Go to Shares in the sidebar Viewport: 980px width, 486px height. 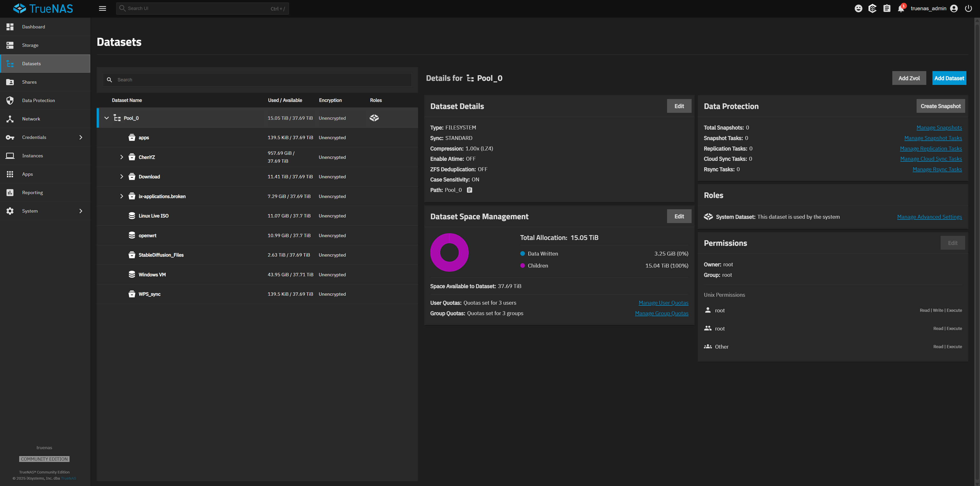pos(45,82)
